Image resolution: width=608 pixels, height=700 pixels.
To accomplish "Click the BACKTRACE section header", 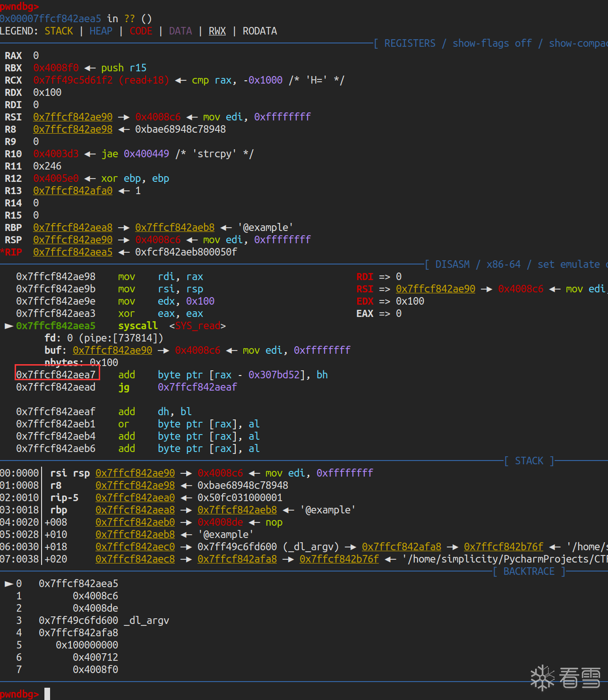I will (x=529, y=572).
